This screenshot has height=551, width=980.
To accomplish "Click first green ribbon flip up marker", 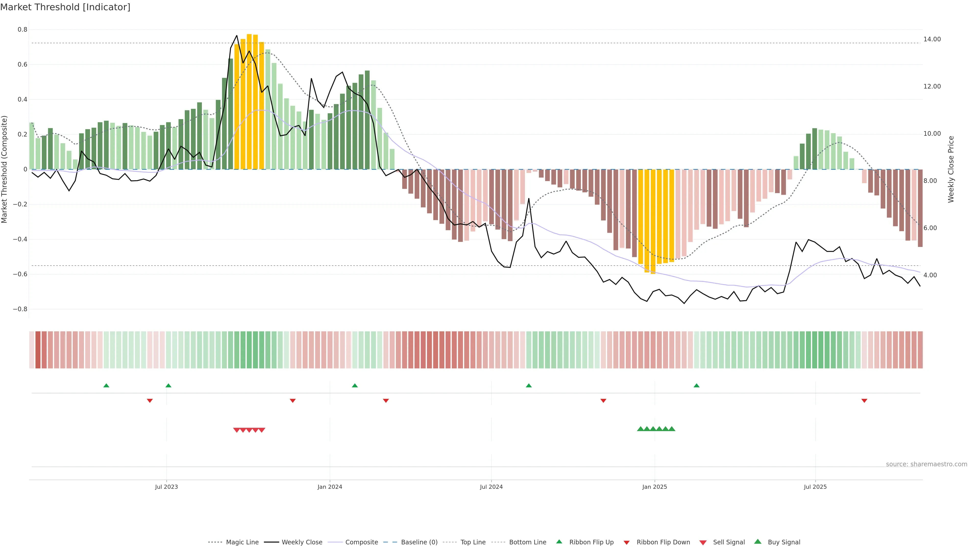I will tap(106, 386).
